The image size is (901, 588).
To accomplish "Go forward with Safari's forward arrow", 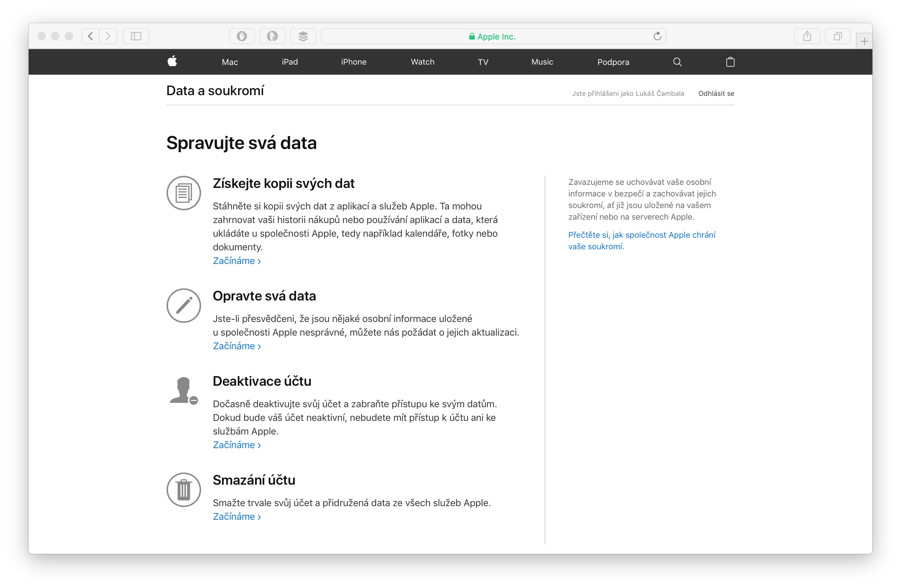I will point(108,36).
